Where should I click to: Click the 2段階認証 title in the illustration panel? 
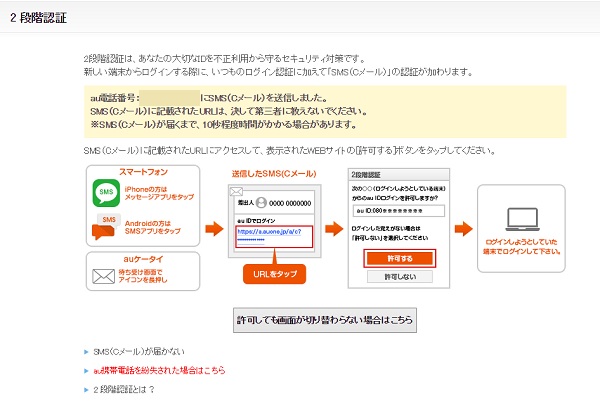[366, 175]
